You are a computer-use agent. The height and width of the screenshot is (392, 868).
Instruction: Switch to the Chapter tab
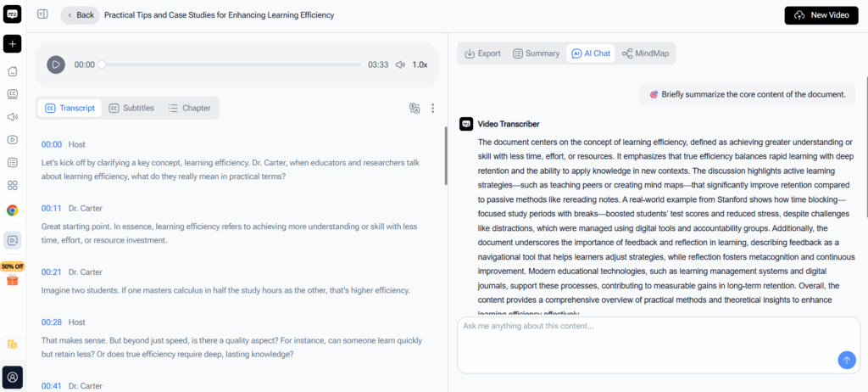[189, 108]
